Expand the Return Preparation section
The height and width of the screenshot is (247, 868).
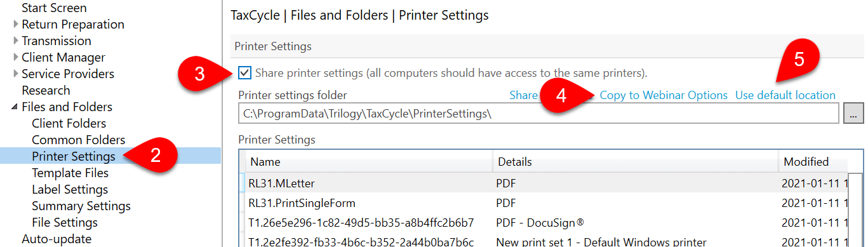click(16, 25)
